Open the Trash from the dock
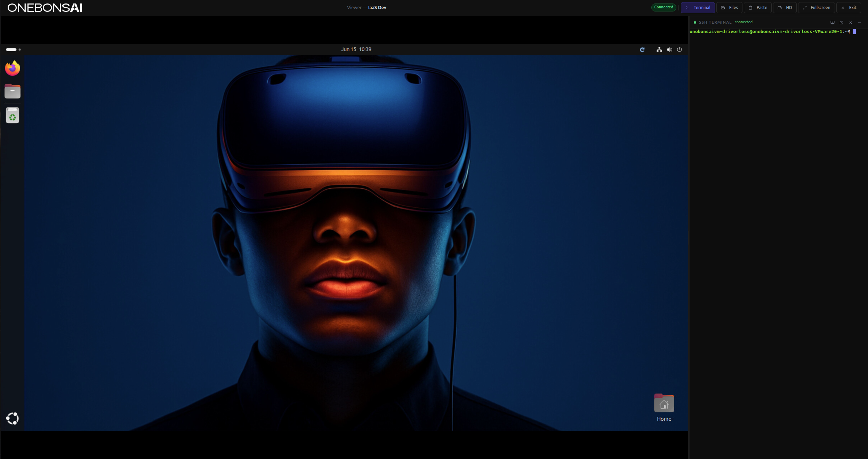The height and width of the screenshot is (459, 868). coord(13,115)
